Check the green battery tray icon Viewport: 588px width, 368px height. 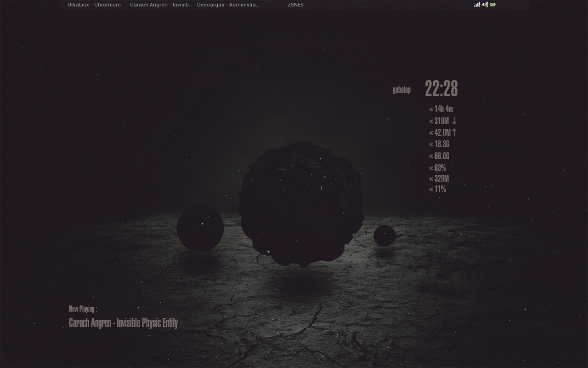pos(493,5)
